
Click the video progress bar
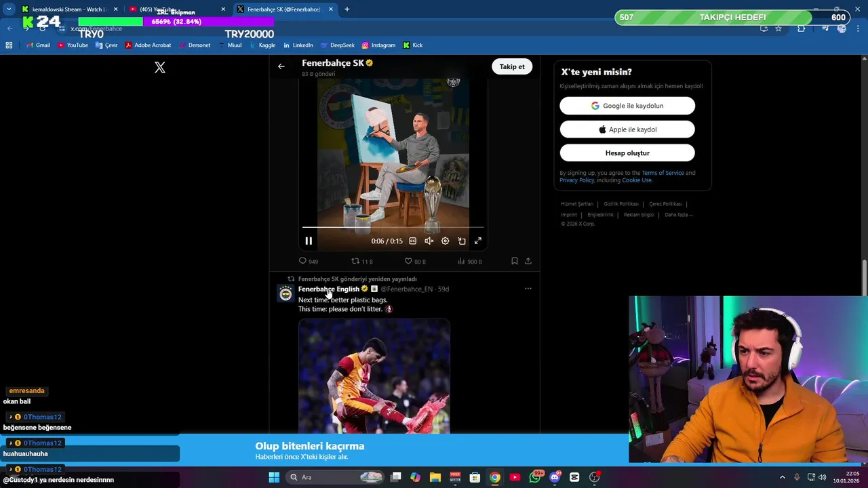[x=393, y=228]
